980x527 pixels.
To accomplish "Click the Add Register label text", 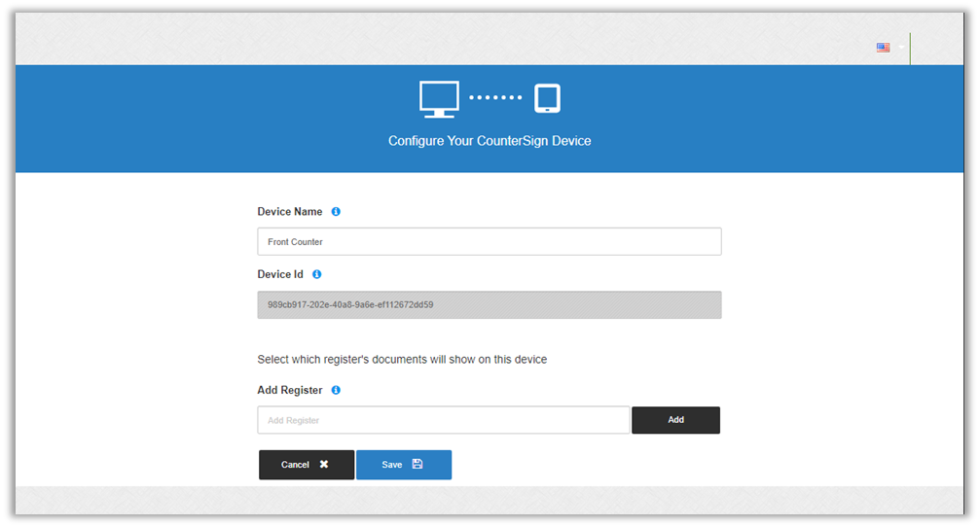I will click(290, 390).
